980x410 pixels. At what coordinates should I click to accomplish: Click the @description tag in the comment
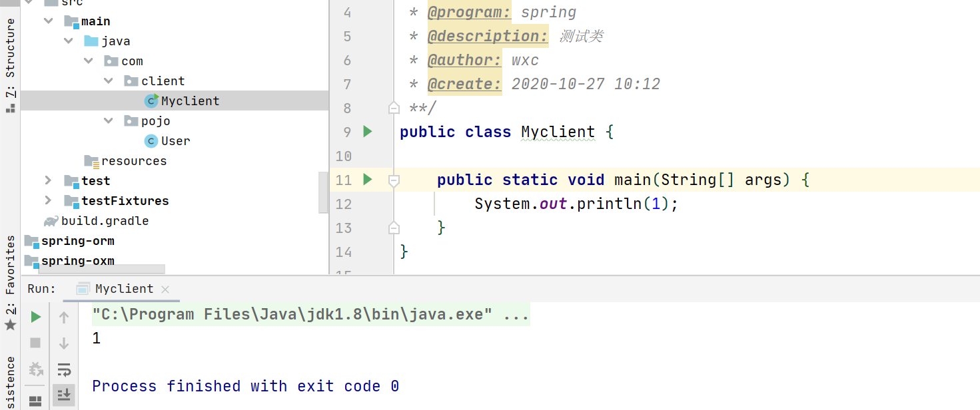pyautogui.click(x=487, y=36)
